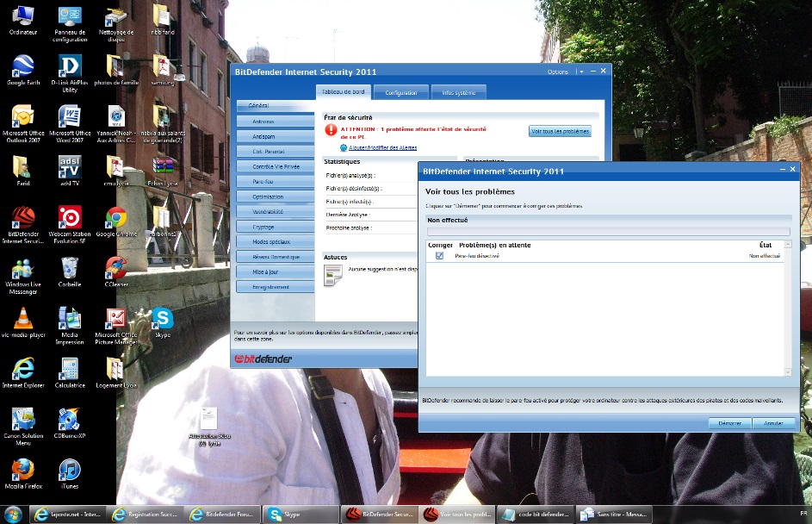This screenshot has width=812, height=524.
Task: Select Antivirus in BitDefender sidebar
Action: [x=275, y=122]
